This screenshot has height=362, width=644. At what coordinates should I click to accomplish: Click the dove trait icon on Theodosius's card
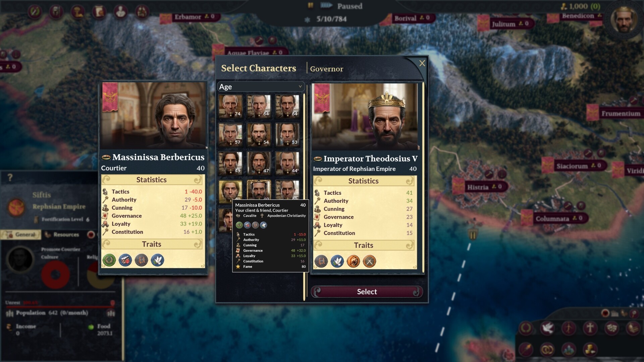click(337, 261)
